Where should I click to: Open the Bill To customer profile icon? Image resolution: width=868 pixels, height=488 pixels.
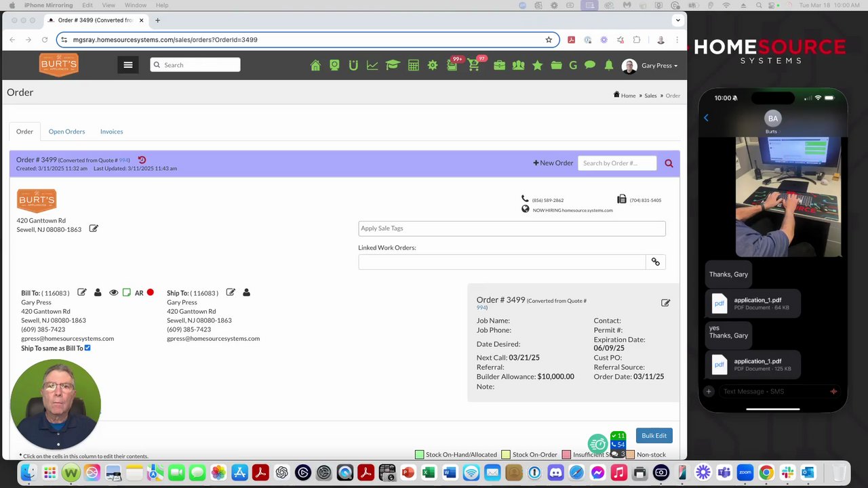[x=98, y=292]
